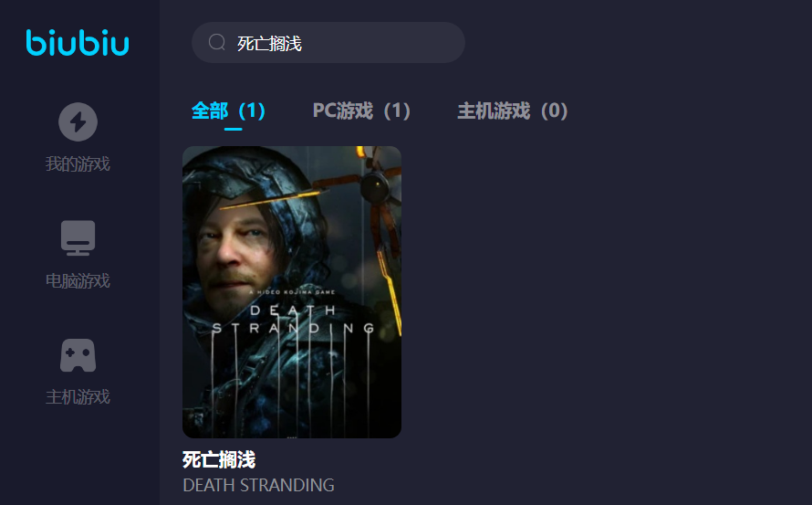Click the DEATH STRANDING English subtitle
The height and width of the screenshot is (505, 812).
click(x=258, y=485)
